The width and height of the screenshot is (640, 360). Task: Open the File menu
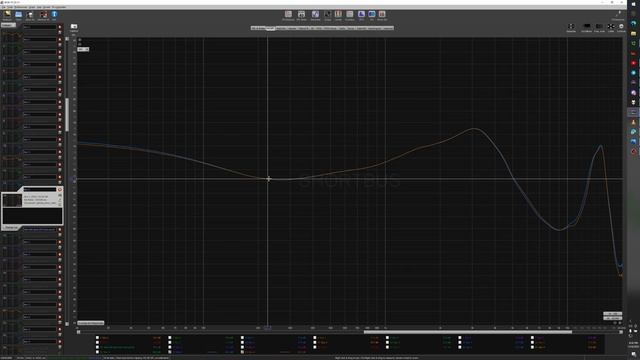coord(4,7)
